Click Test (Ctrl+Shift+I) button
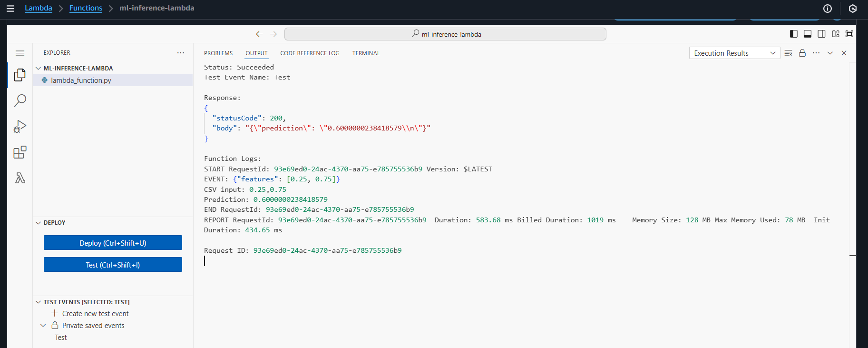The height and width of the screenshot is (348, 868). 113,265
